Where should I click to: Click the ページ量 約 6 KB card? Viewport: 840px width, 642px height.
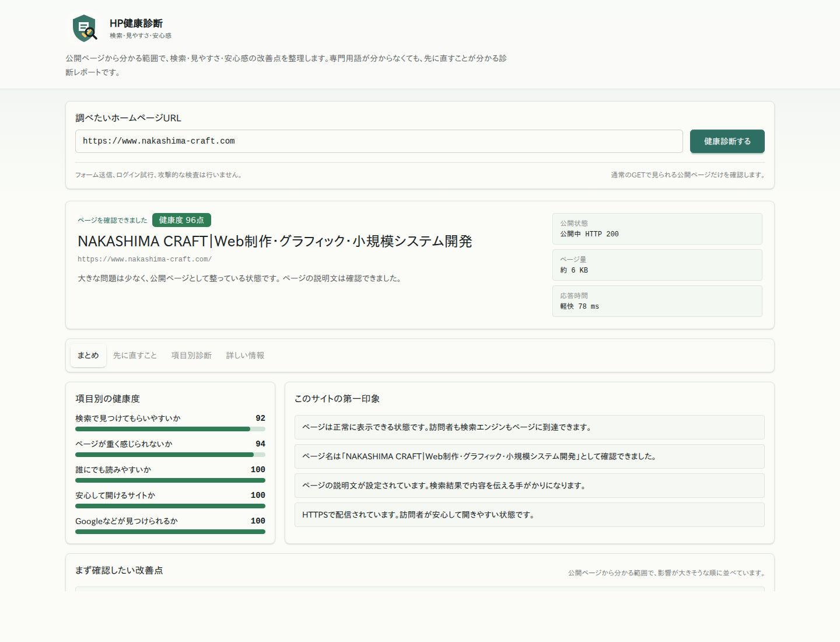point(657,265)
